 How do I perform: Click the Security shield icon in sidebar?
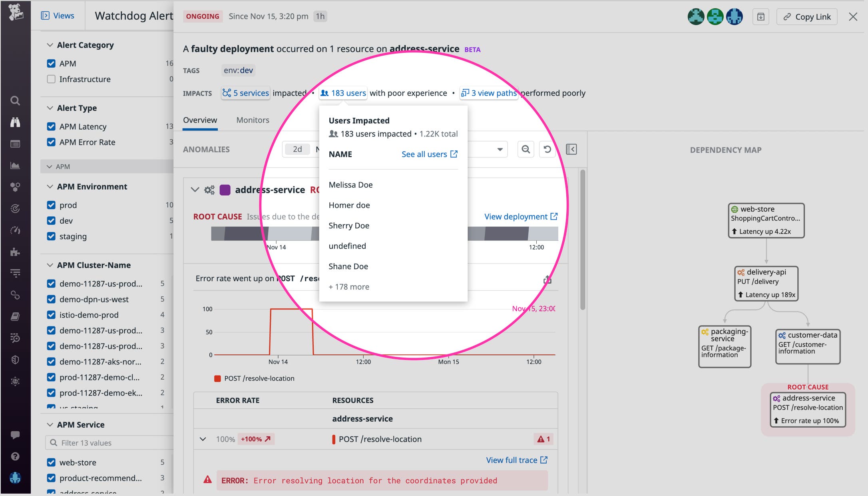pyautogui.click(x=15, y=359)
